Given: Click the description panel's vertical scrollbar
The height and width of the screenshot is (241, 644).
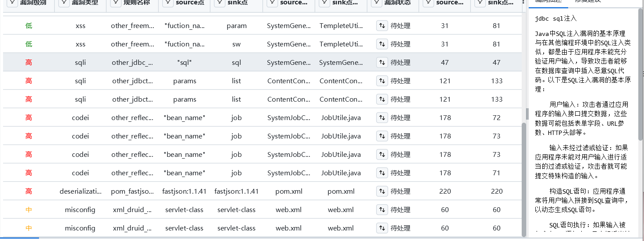Looking at the screenshot, I should [x=640, y=74].
